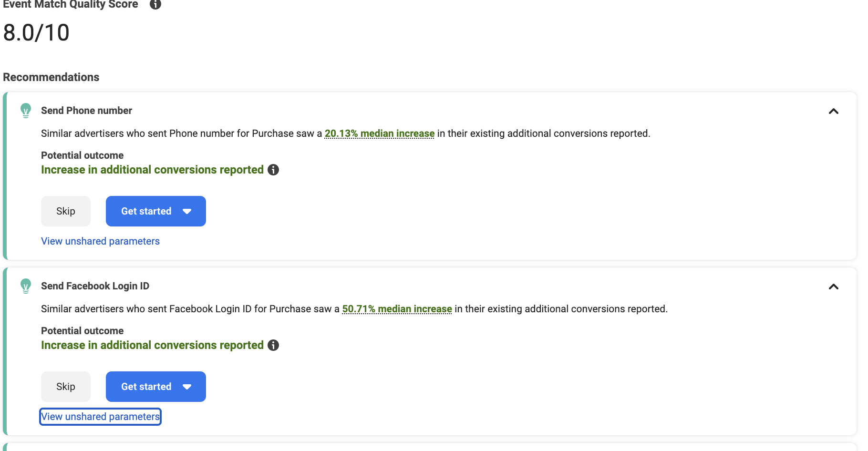Image resolution: width=868 pixels, height=451 pixels.
Task: Collapse the Send Facebook Login ID recommendation
Action: pos(833,287)
